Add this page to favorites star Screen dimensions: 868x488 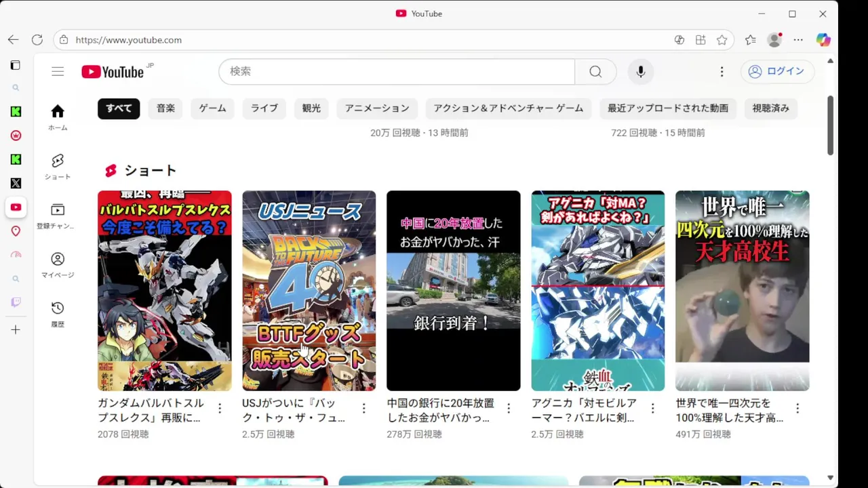[722, 40]
